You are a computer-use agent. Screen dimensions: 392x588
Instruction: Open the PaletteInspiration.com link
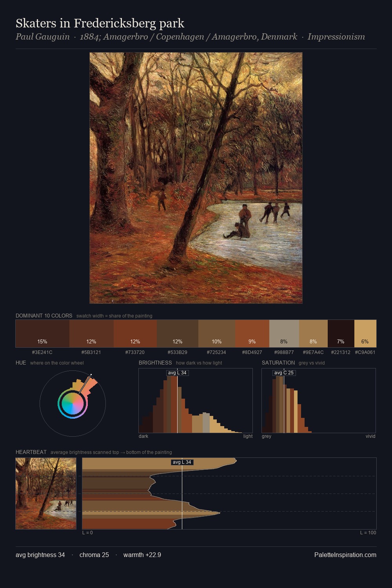(x=345, y=555)
